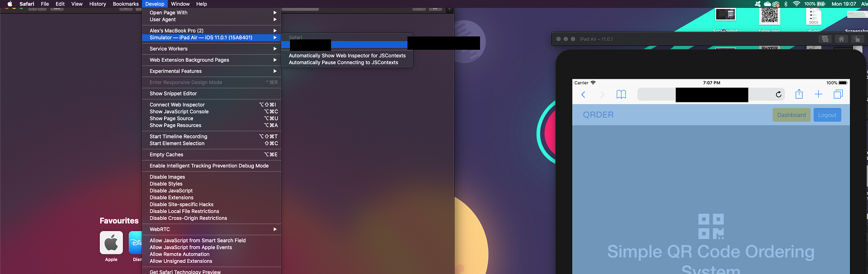Choose Show Snippet Editor
This screenshot has height=274, width=868.
coord(211,94)
